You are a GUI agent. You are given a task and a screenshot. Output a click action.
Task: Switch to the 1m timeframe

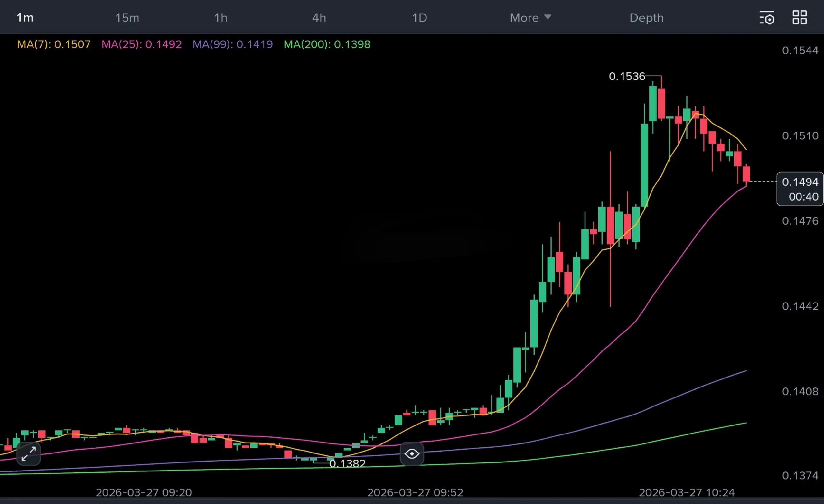25,18
